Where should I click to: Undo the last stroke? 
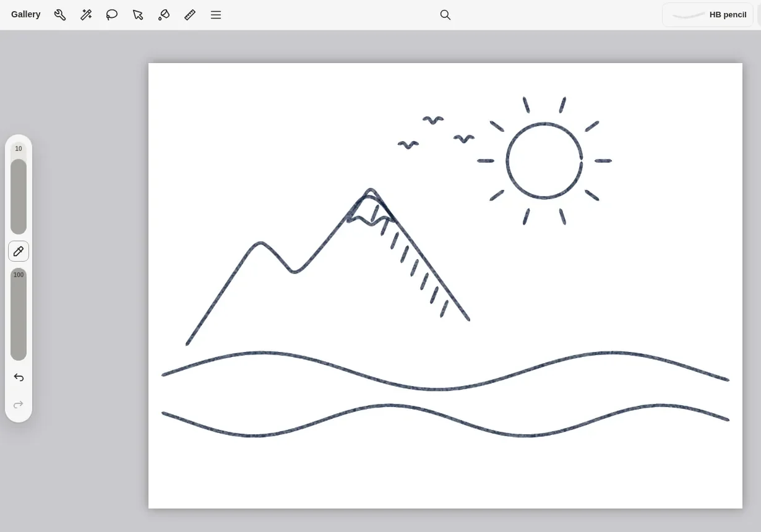pyautogui.click(x=19, y=377)
